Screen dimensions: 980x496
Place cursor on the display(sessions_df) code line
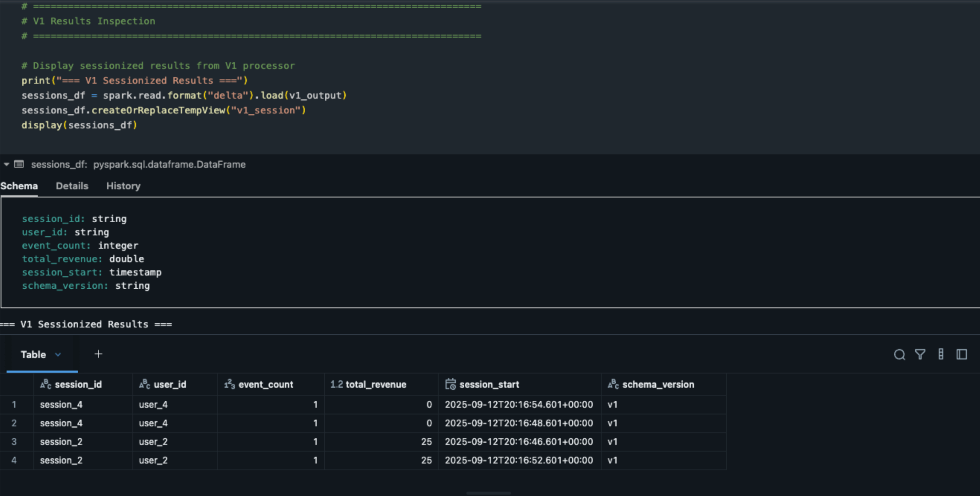tap(79, 125)
